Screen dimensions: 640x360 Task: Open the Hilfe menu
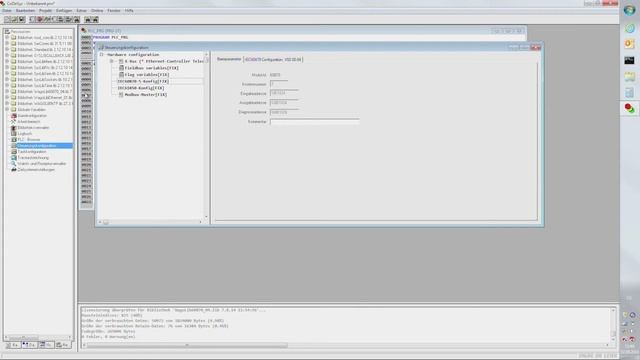click(x=129, y=11)
